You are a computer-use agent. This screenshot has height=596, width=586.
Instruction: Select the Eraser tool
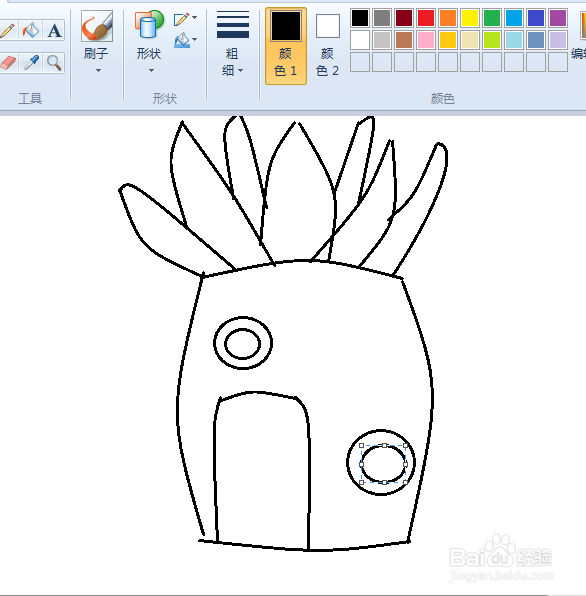(7, 63)
